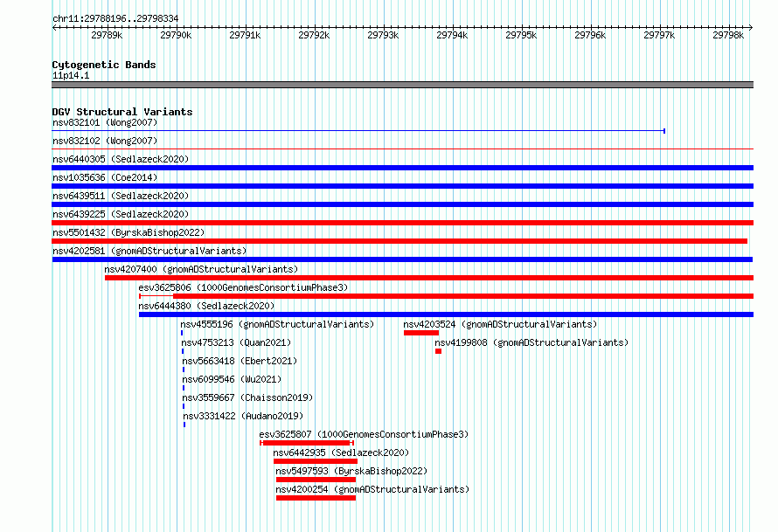Open nsv4199808 gnomAD variant label

pos(531,342)
